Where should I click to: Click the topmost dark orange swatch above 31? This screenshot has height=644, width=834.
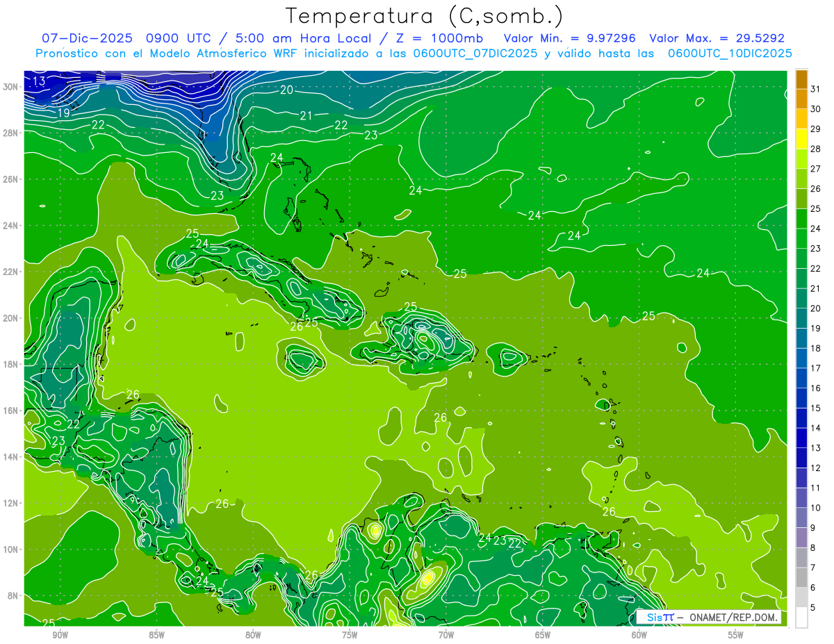[801, 79]
